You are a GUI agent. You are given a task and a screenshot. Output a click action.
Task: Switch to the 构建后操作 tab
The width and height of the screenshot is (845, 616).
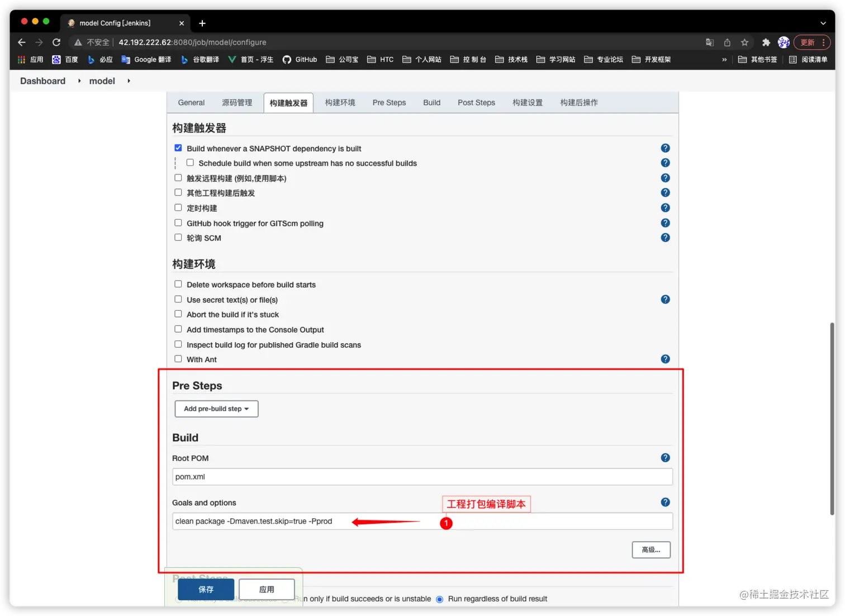(x=579, y=103)
